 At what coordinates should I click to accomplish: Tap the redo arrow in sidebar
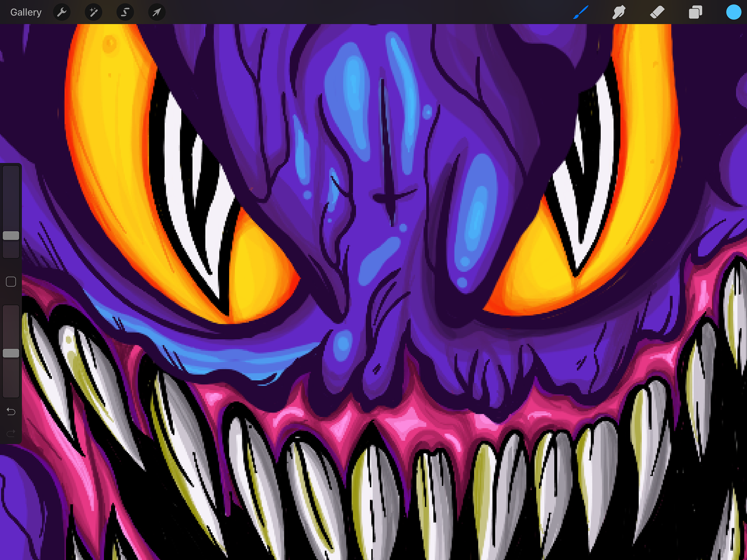[11, 433]
